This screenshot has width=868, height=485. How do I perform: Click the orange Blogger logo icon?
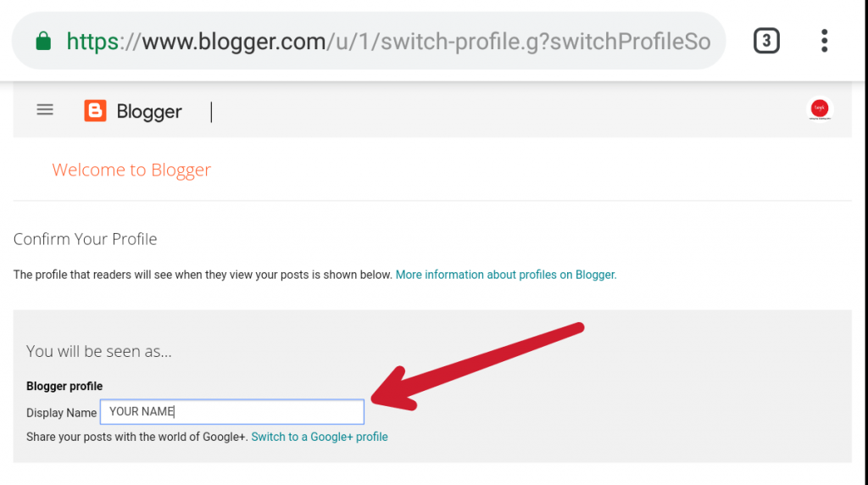coord(95,111)
